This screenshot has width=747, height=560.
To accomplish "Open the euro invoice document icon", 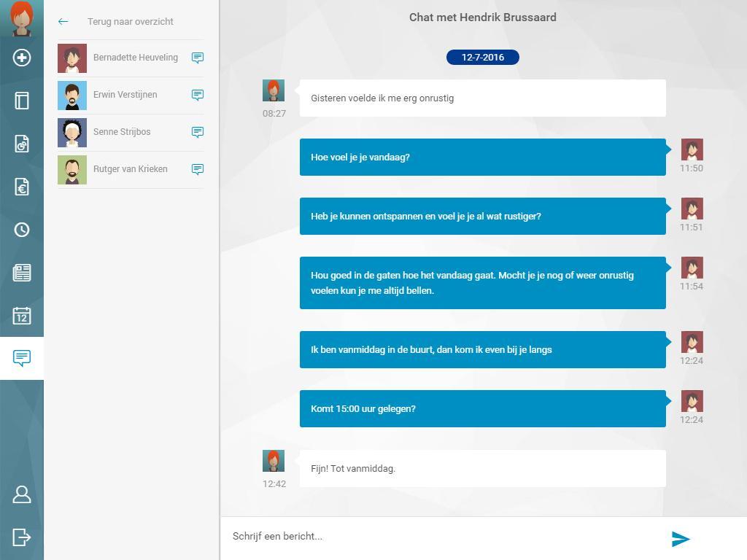I will (22, 187).
